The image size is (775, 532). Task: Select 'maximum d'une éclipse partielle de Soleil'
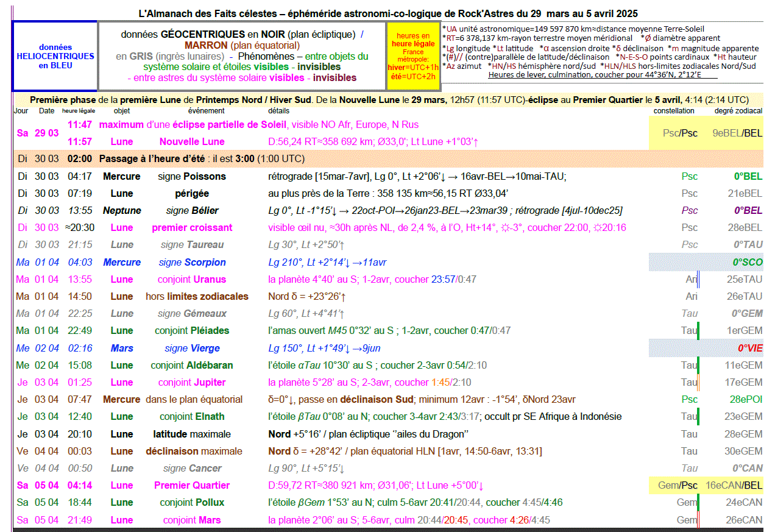[193, 125]
